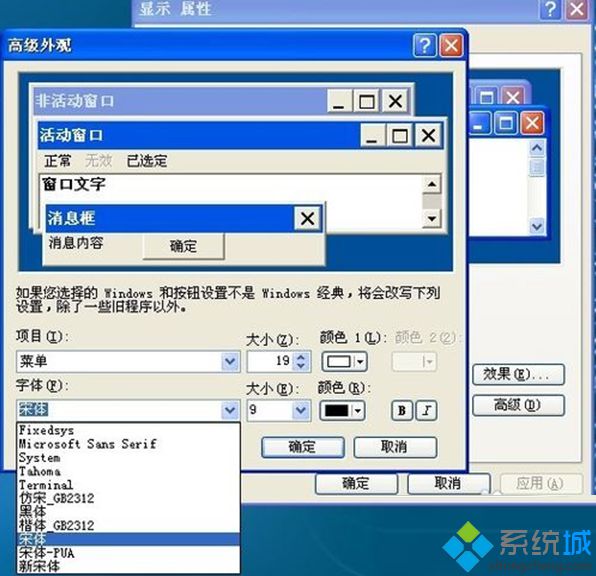Increase item size with the up spinner arrow
Image resolution: width=596 pixels, height=576 pixels.
pos(301,357)
